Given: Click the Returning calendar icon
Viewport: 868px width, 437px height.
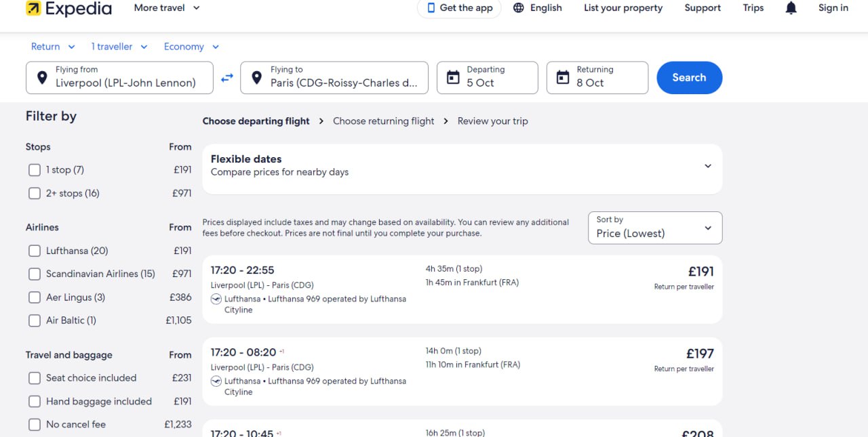Looking at the screenshot, I should 563,77.
